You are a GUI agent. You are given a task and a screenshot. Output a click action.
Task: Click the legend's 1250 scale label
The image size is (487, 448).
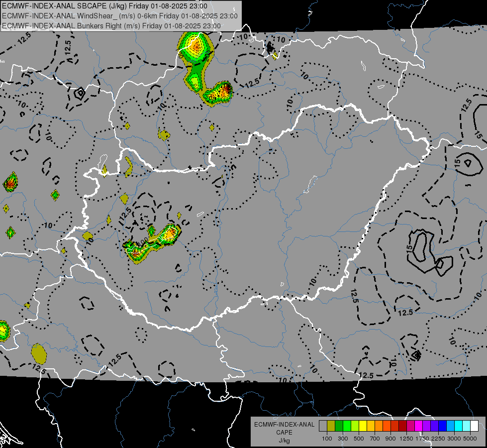(406, 439)
